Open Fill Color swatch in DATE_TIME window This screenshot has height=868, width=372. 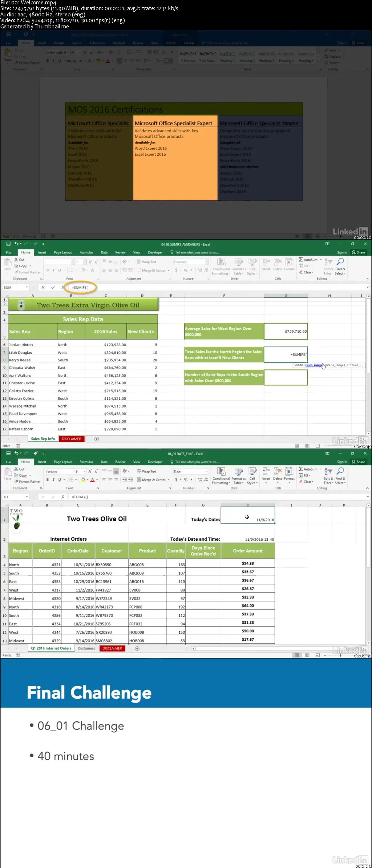point(84,480)
